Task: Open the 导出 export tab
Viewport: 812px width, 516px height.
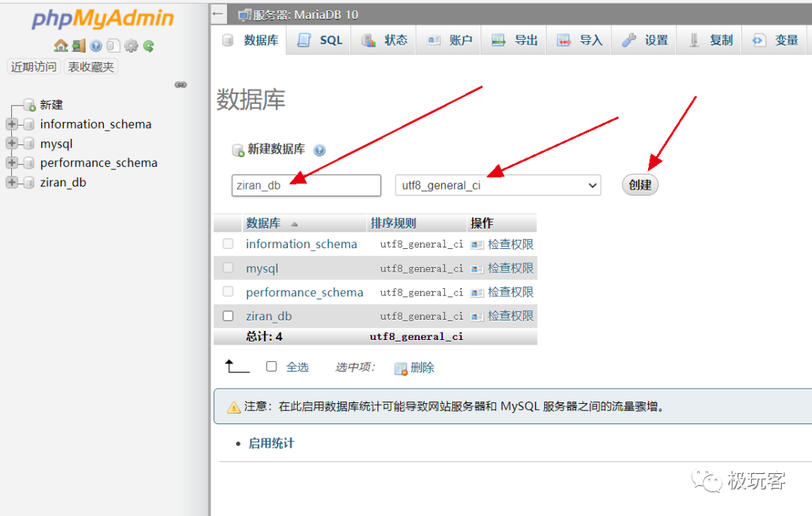Action: 514,40
